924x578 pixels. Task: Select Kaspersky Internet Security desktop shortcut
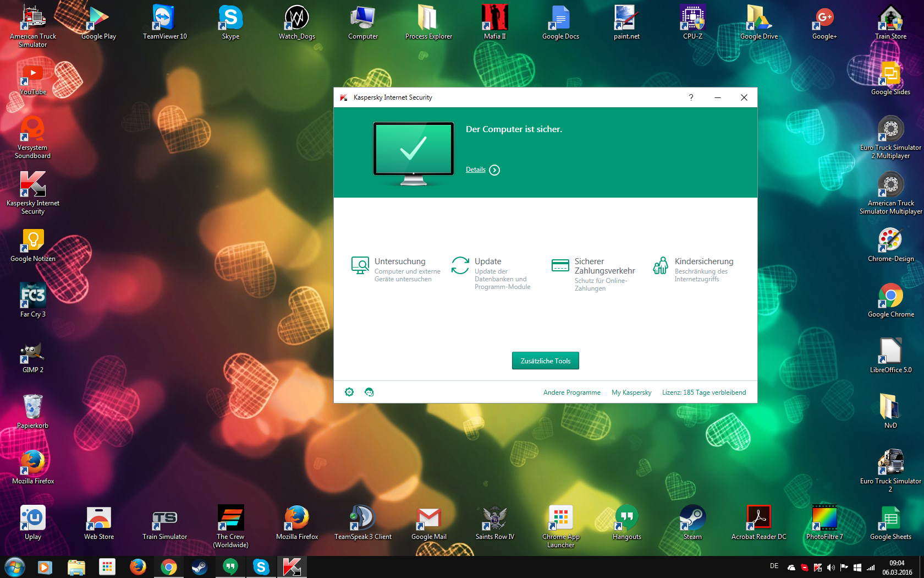(x=33, y=193)
